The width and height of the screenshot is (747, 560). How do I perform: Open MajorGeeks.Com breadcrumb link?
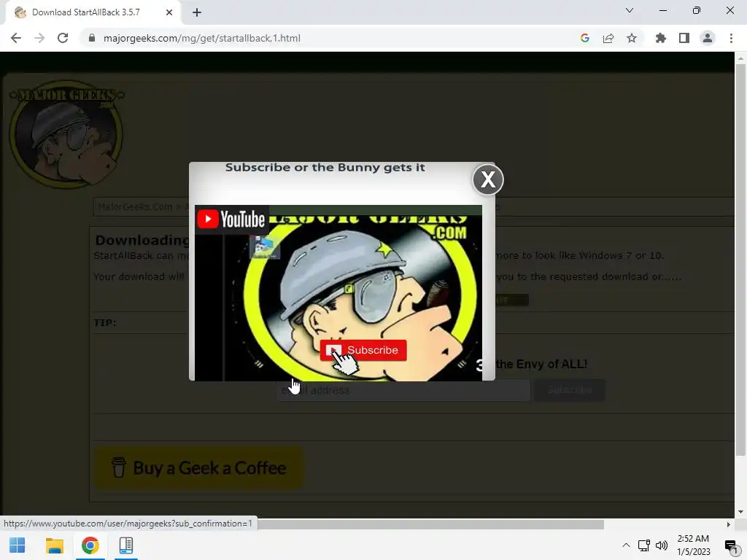[135, 206]
